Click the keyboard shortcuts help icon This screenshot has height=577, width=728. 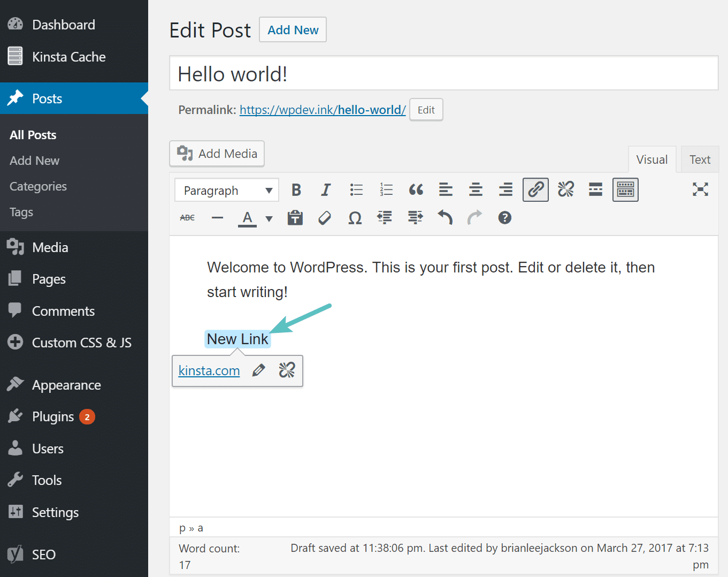click(x=504, y=217)
